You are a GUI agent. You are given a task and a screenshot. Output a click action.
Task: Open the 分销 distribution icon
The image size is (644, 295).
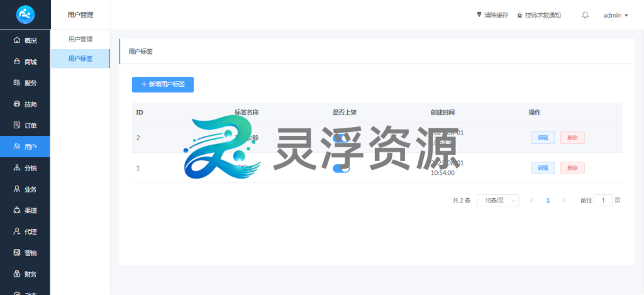coord(17,168)
